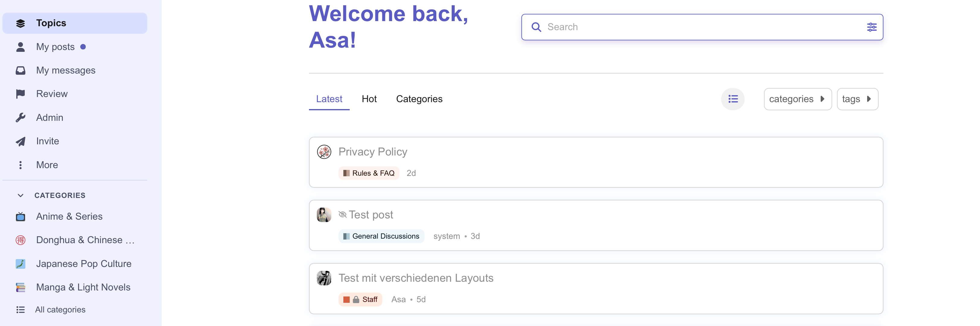980x326 pixels.
Task: Switch to the Hot tab
Action: 369,99
